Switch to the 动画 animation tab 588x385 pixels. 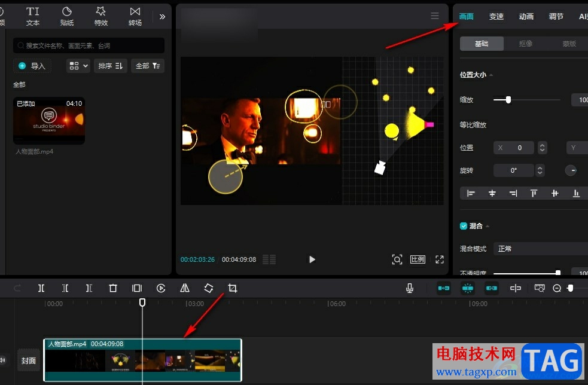526,17
